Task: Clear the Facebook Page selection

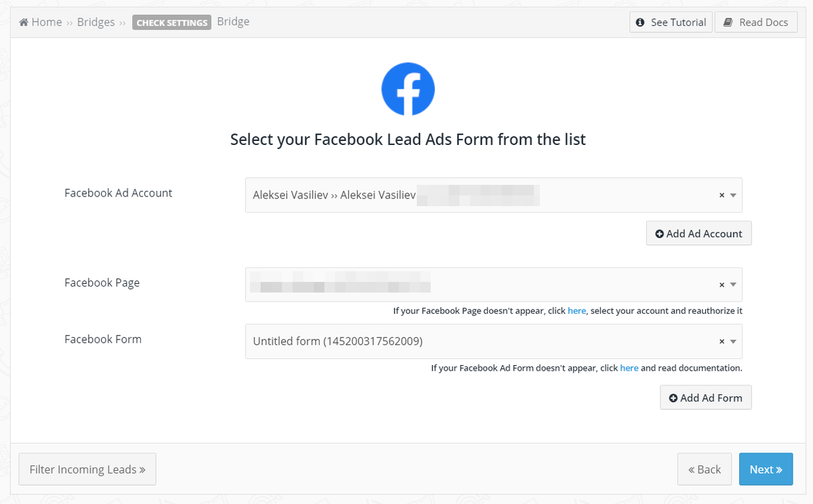Action: [722, 285]
